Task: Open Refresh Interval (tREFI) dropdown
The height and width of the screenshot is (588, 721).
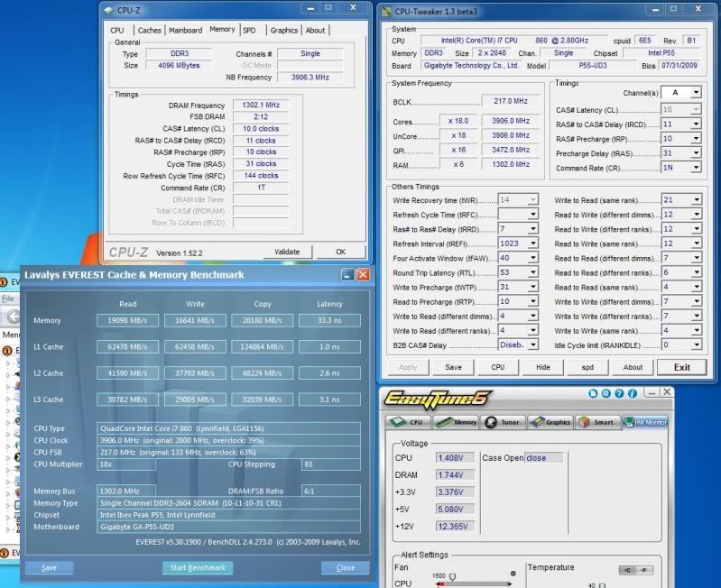Action: point(533,243)
